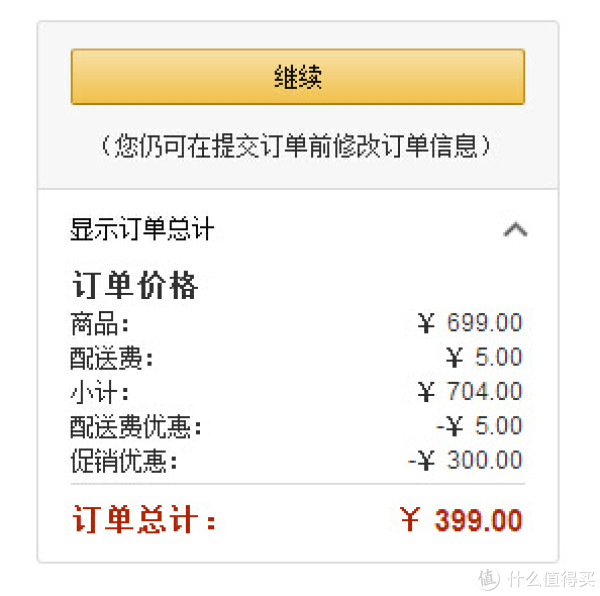600x596 pixels.
Task: Click the 小计 row label
Action: pos(99,392)
